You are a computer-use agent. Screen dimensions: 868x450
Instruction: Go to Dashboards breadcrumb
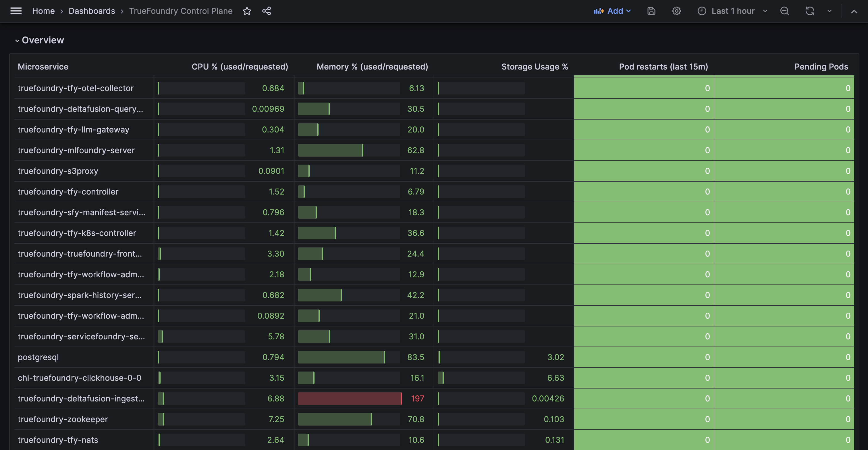(x=92, y=11)
